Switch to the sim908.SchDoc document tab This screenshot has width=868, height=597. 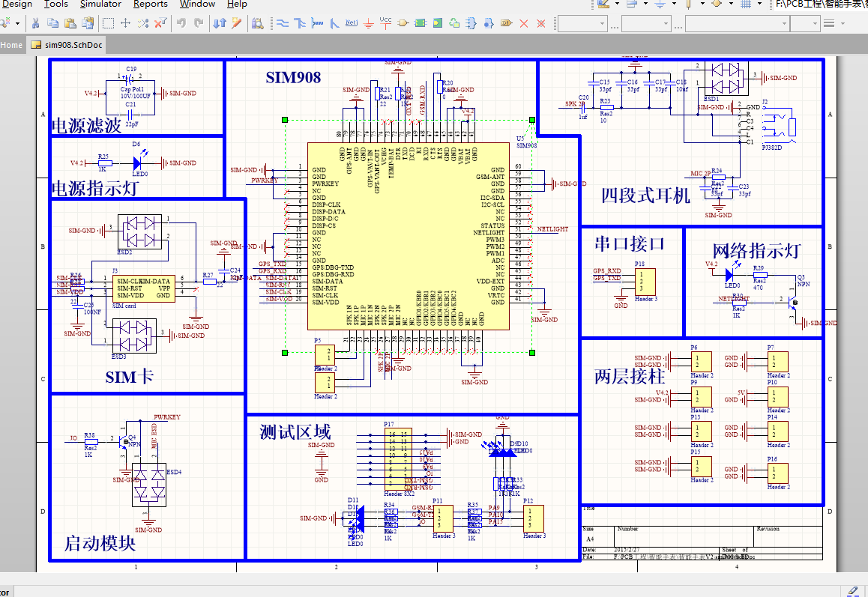[x=67, y=45]
